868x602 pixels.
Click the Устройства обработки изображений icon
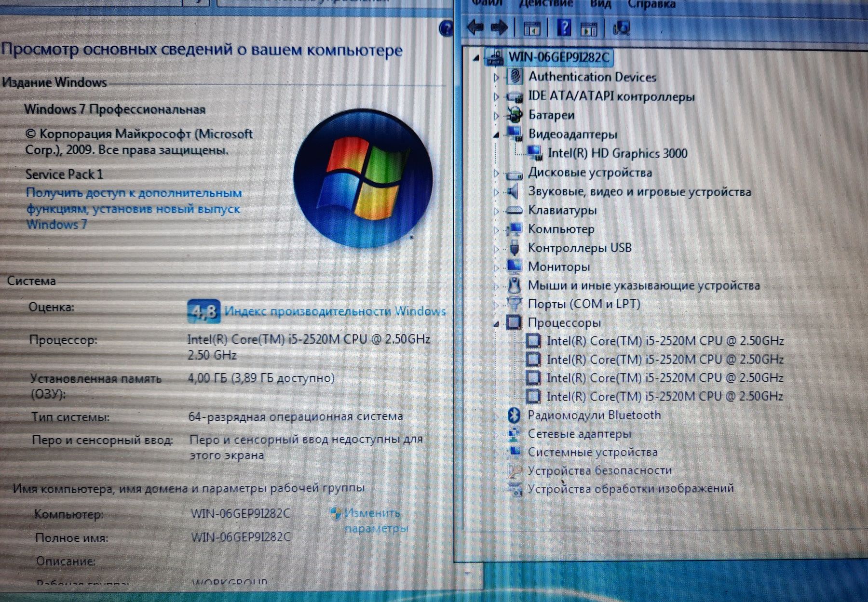514,489
